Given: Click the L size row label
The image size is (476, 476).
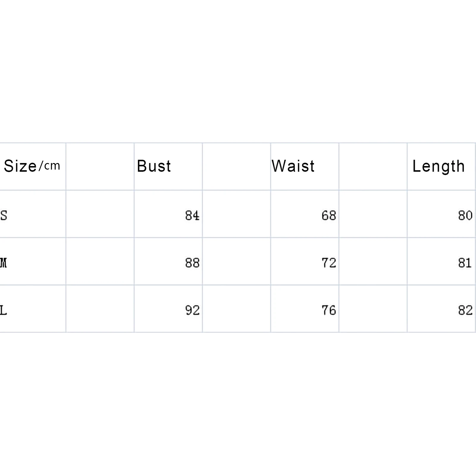Looking at the screenshot, I should [x=4, y=311].
